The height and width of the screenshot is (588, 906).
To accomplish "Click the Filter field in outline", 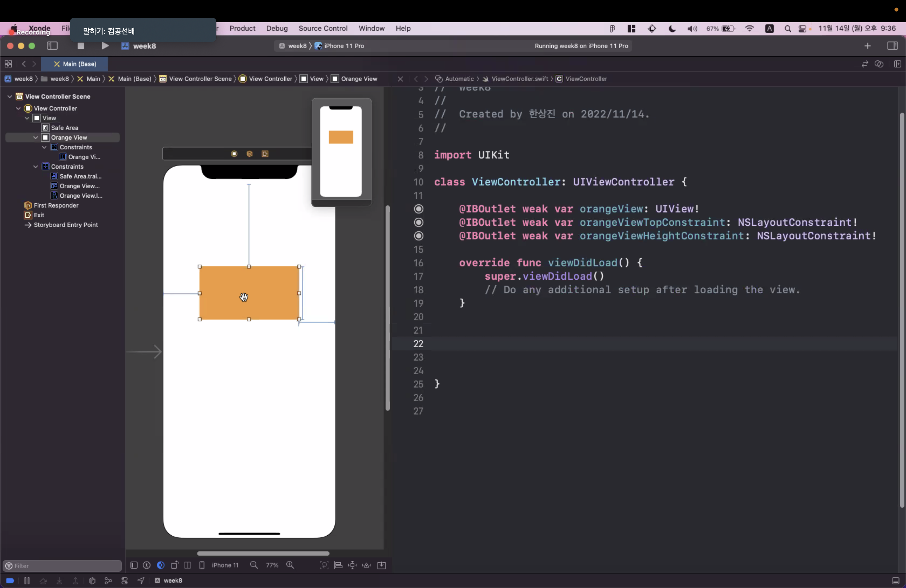I will [62, 566].
